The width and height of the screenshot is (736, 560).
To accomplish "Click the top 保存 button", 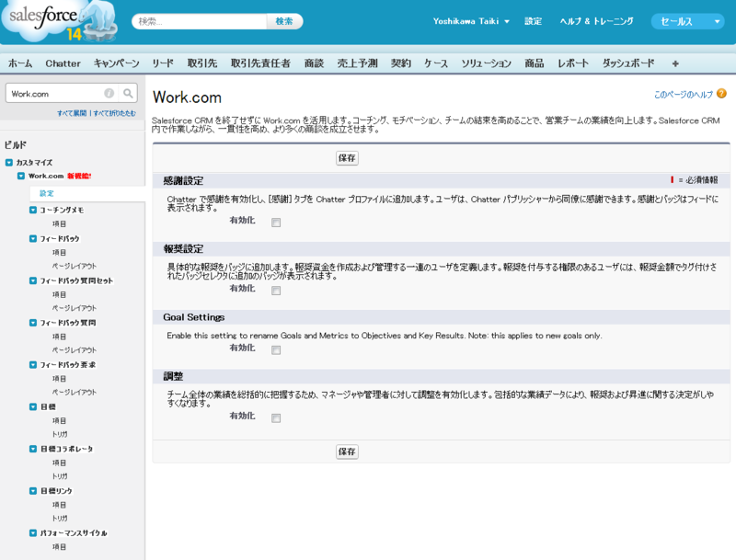I will [x=347, y=158].
